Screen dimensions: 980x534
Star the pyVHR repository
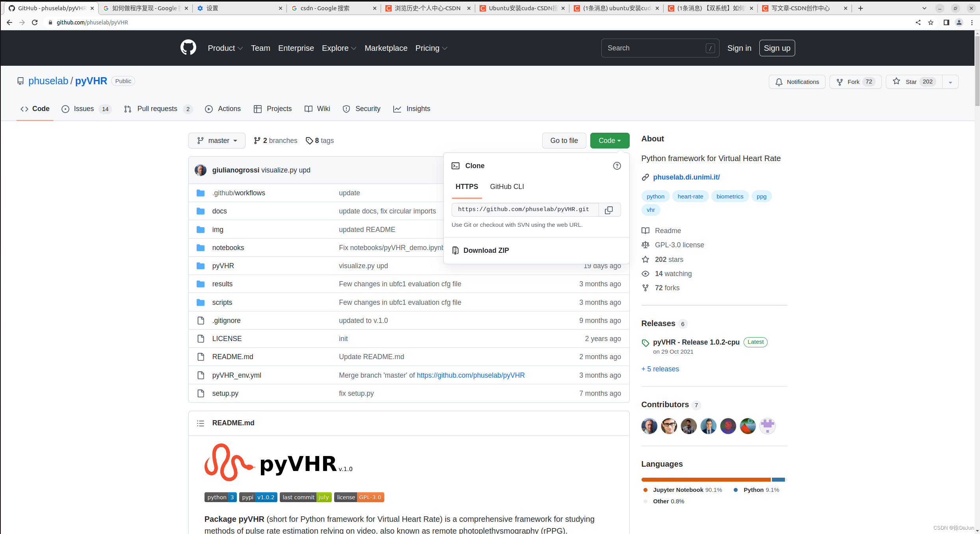coord(913,82)
